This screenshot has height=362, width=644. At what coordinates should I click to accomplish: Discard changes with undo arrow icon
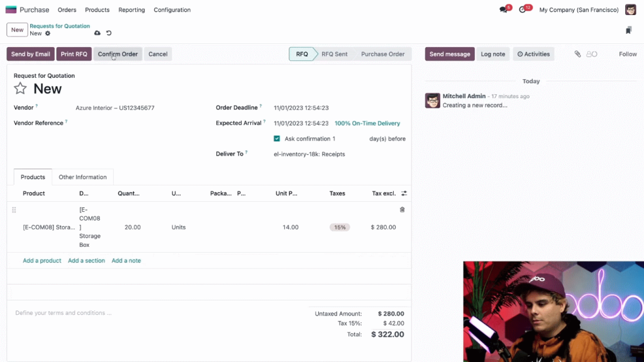[109, 33]
